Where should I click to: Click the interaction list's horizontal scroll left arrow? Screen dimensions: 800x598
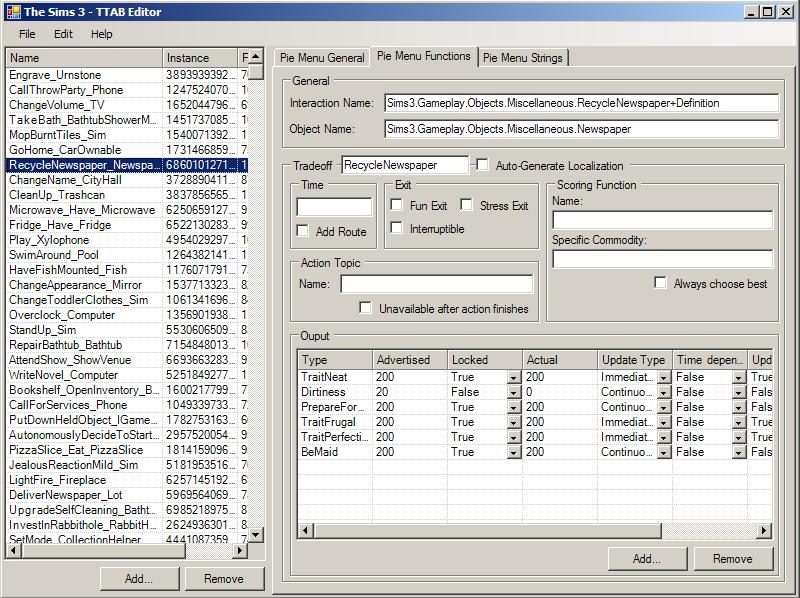[14, 551]
